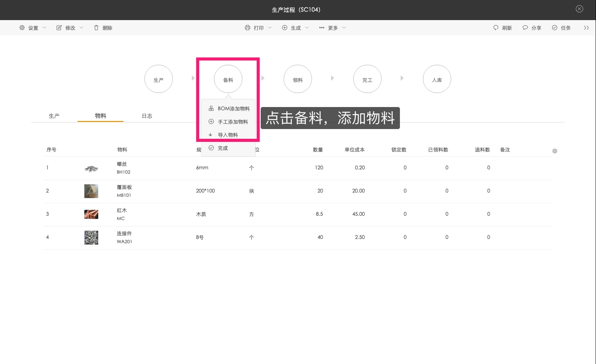
Task: Open the share speech bubble icon
Action: coord(525,28)
